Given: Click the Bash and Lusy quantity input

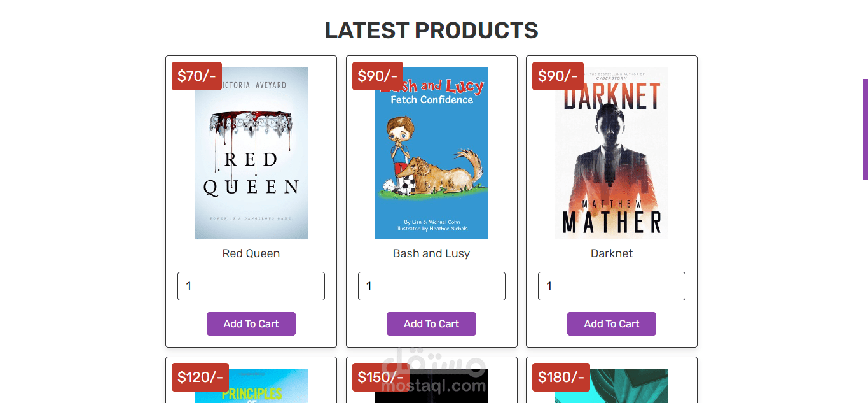Looking at the screenshot, I should coord(431,286).
